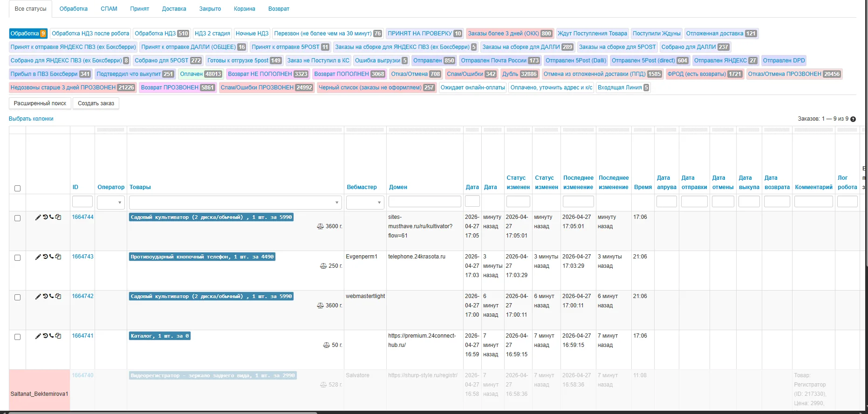868x414 pixels.
Task: Select the checkbox for order 1664742
Action: pyautogui.click(x=18, y=298)
